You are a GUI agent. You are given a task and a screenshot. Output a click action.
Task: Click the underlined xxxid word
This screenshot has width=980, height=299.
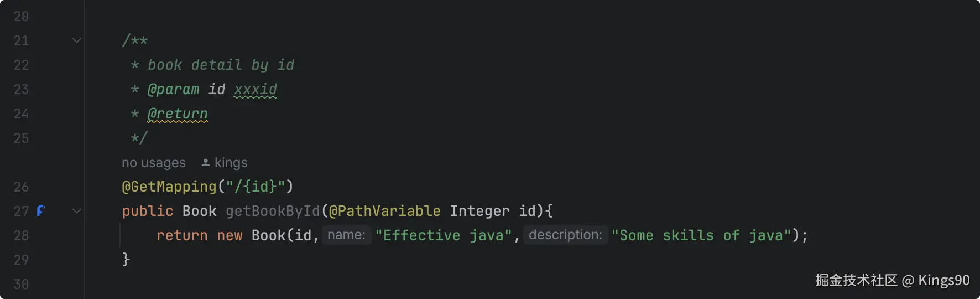point(256,89)
